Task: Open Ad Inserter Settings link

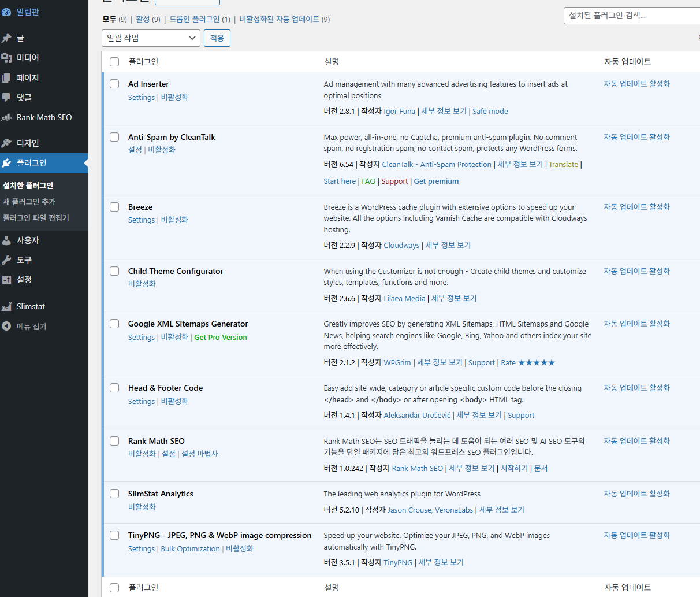Action: (142, 98)
